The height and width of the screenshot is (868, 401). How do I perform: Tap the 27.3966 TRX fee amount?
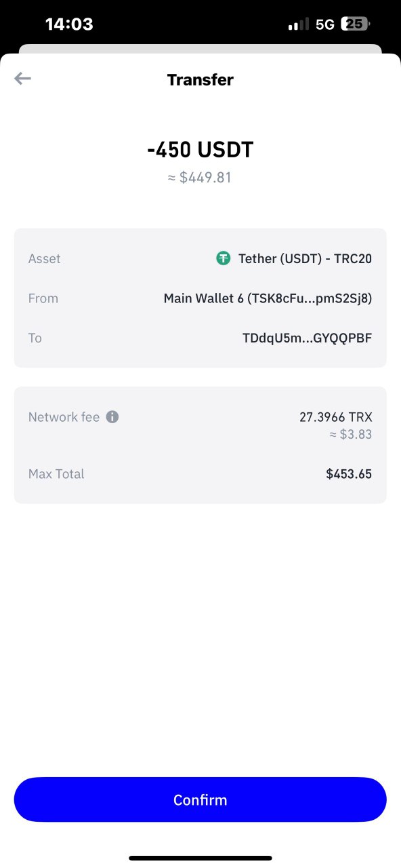tap(336, 417)
